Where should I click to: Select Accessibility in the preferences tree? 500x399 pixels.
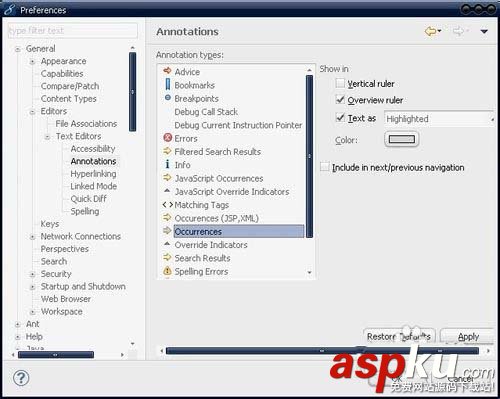(x=93, y=149)
